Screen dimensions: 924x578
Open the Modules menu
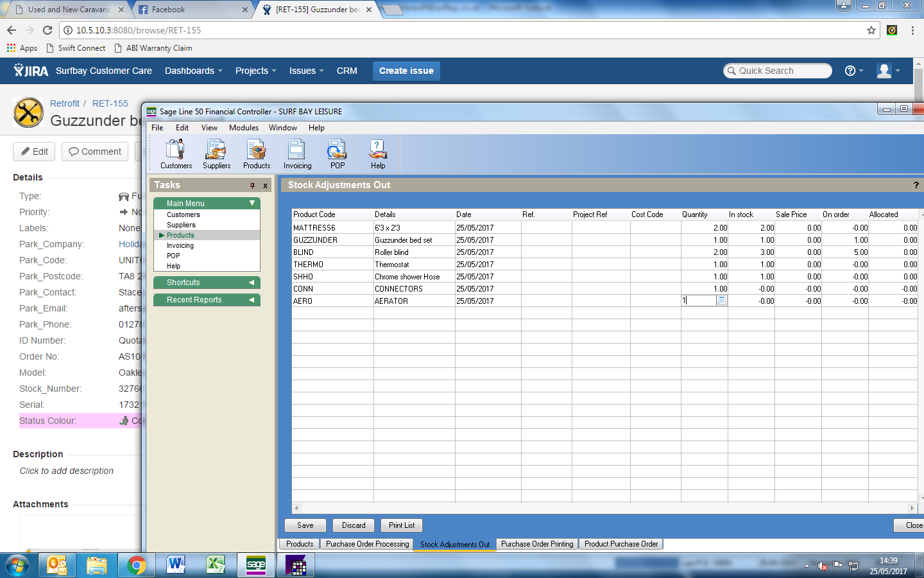tap(244, 128)
